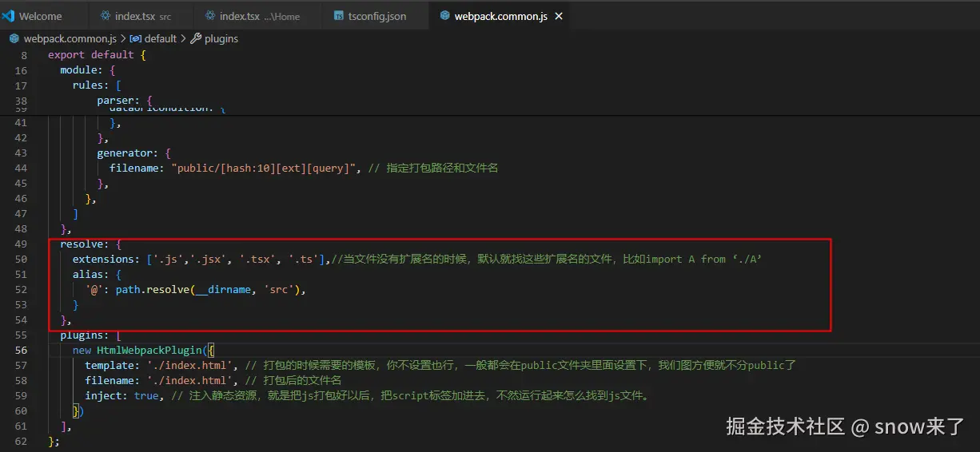The height and width of the screenshot is (452, 980).
Task: Click the plugins breadcrumb segment
Action: [221, 38]
